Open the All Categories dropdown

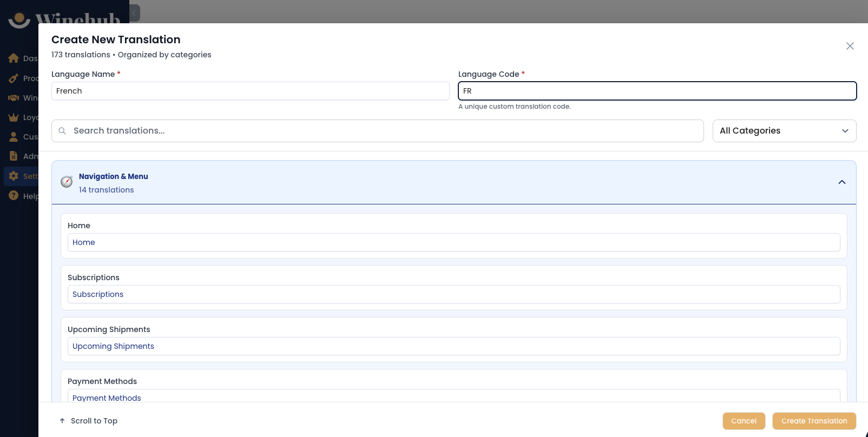784,131
